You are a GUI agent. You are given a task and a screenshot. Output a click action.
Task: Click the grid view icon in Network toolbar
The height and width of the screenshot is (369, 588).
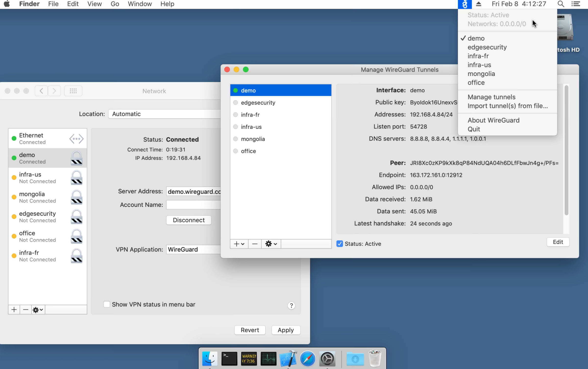click(x=73, y=91)
